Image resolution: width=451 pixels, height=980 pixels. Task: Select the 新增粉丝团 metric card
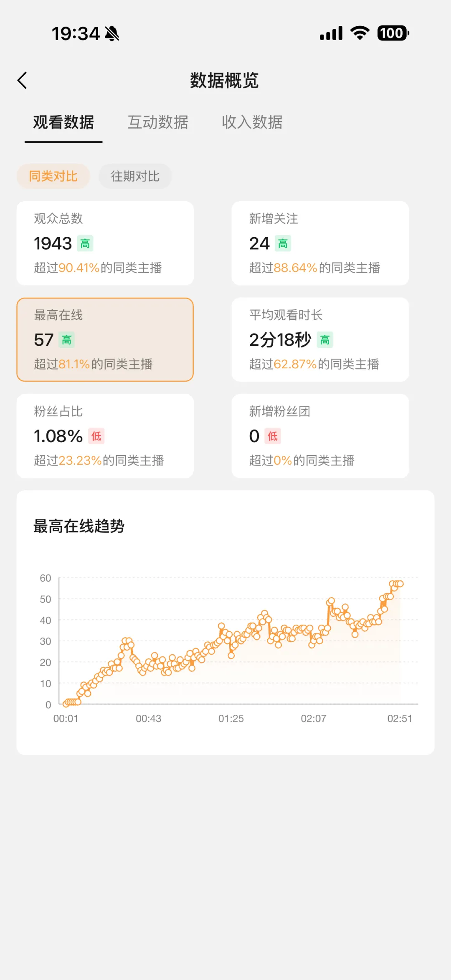tap(320, 436)
